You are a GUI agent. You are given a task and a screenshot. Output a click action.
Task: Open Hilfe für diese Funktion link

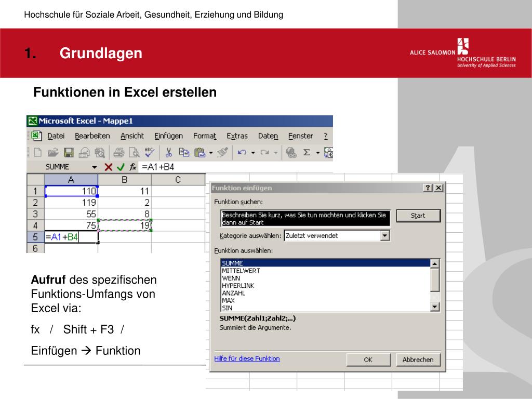(247, 358)
